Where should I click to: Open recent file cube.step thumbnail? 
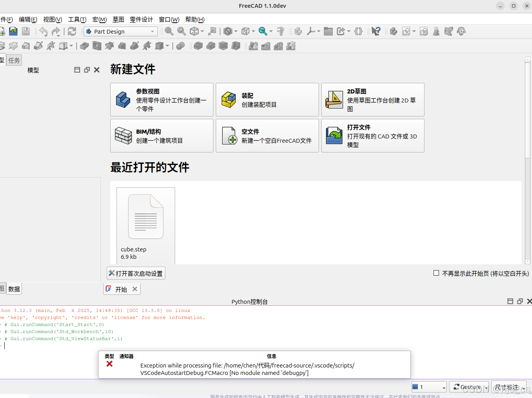(146, 225)
